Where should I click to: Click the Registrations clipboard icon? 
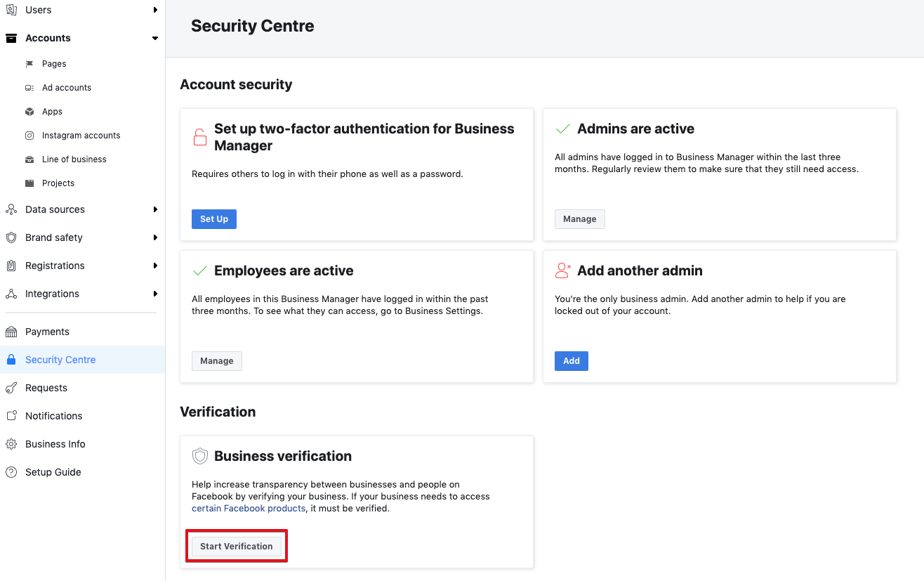coord(11,266)
